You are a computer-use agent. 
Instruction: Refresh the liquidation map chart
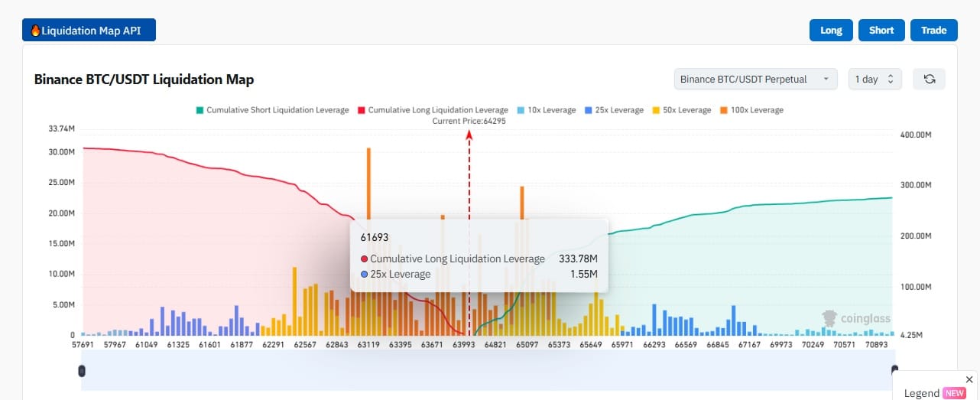[x=930, y=79]
